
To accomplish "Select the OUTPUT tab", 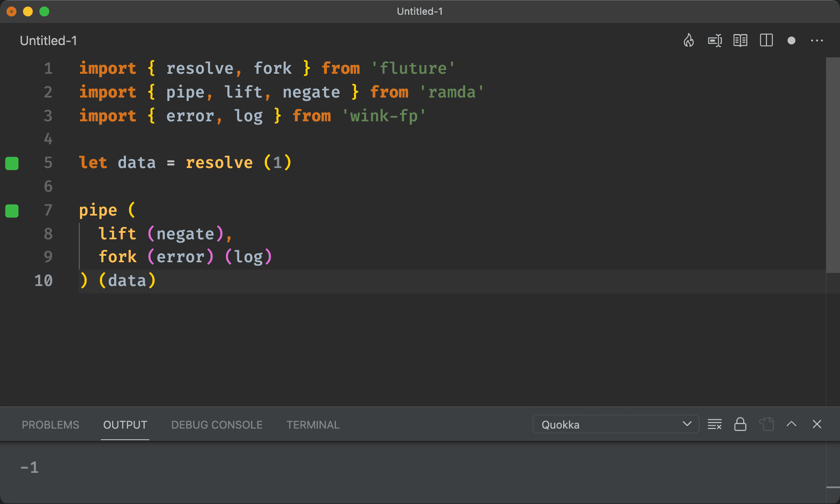I will pyautogui.click(x=125, y=425).
